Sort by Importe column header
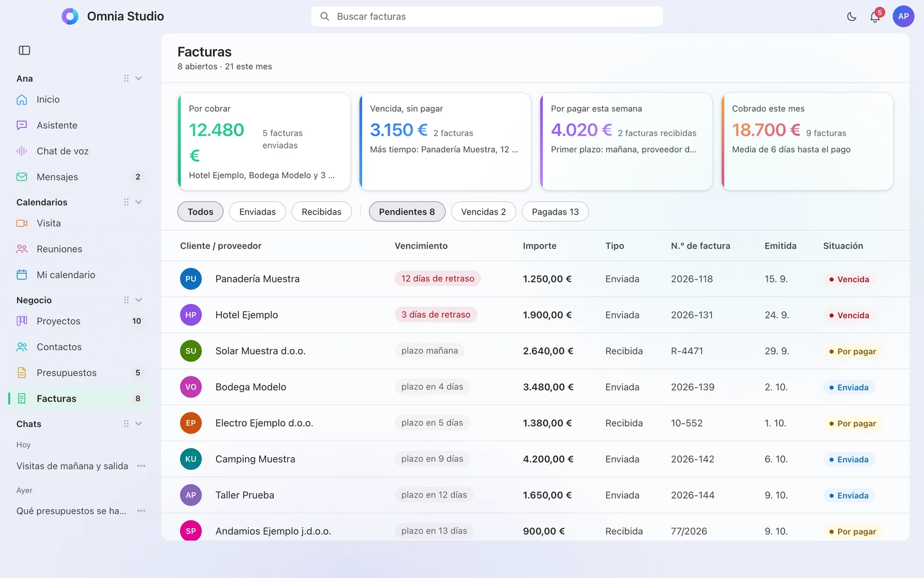Image resolution: width=924 pixels, height=578 pixels. click(x=539, y=246)
